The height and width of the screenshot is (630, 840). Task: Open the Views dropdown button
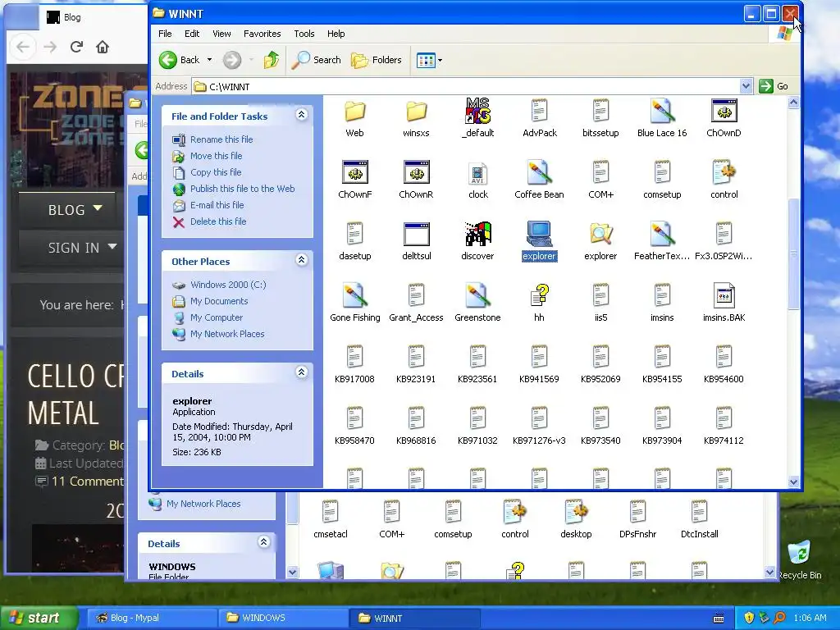point(430,60)
